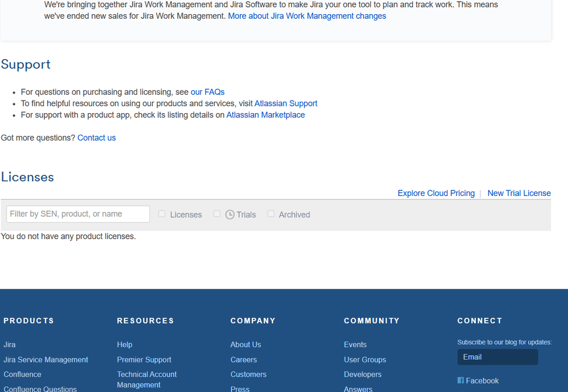Open Help link under Resources
The width and height of the screenshot is (568, 392).
click(125, 345)
